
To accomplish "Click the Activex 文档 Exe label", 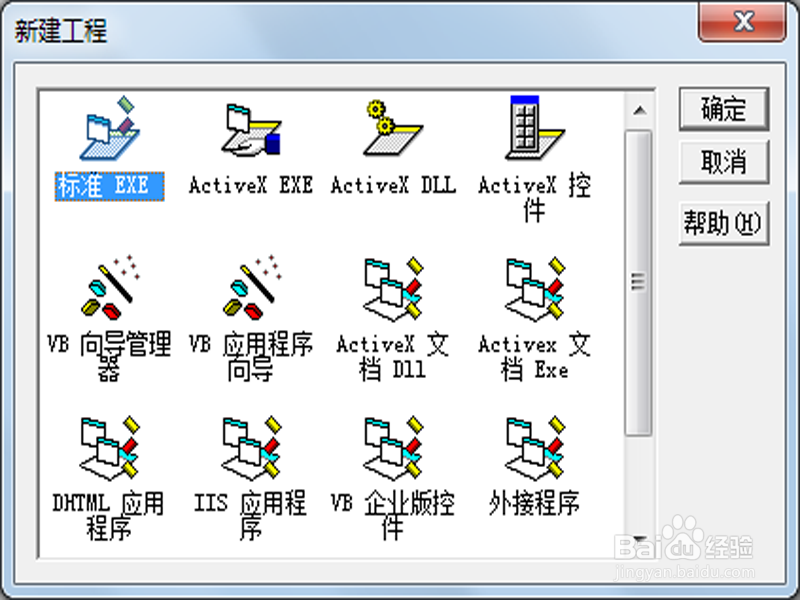I will (535, 357).
